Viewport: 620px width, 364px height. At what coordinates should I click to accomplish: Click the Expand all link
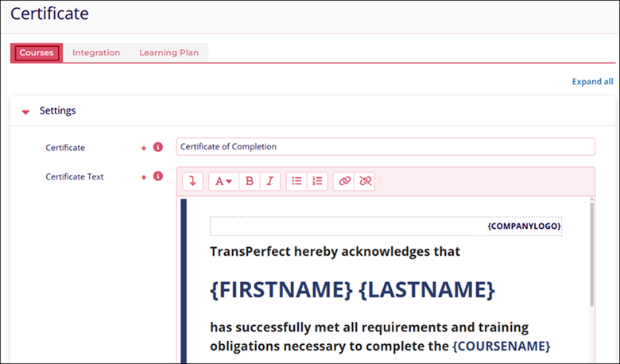[592, 81]
